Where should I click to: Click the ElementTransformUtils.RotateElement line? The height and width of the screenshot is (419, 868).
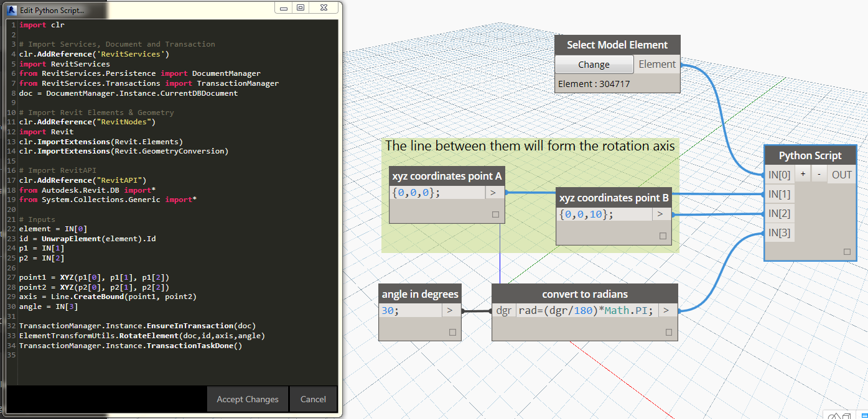[142, 336]
